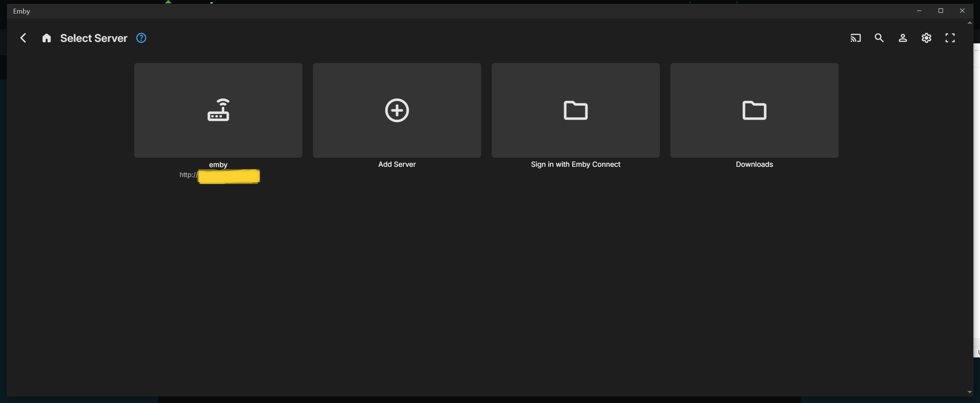Minimize the Emby window
Screen dimensions: 980x403
tap(920, 10)
